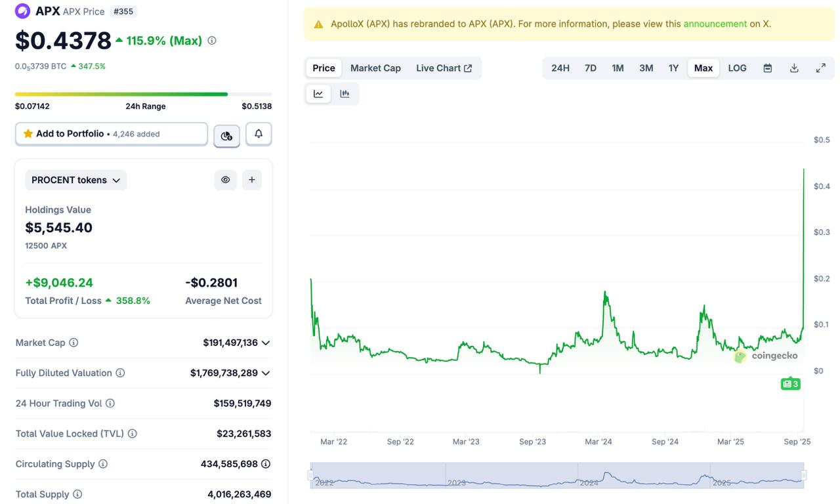The image size is (840, 504).
Task: Set a price alert with bell icon
Action: coord(259,134)
